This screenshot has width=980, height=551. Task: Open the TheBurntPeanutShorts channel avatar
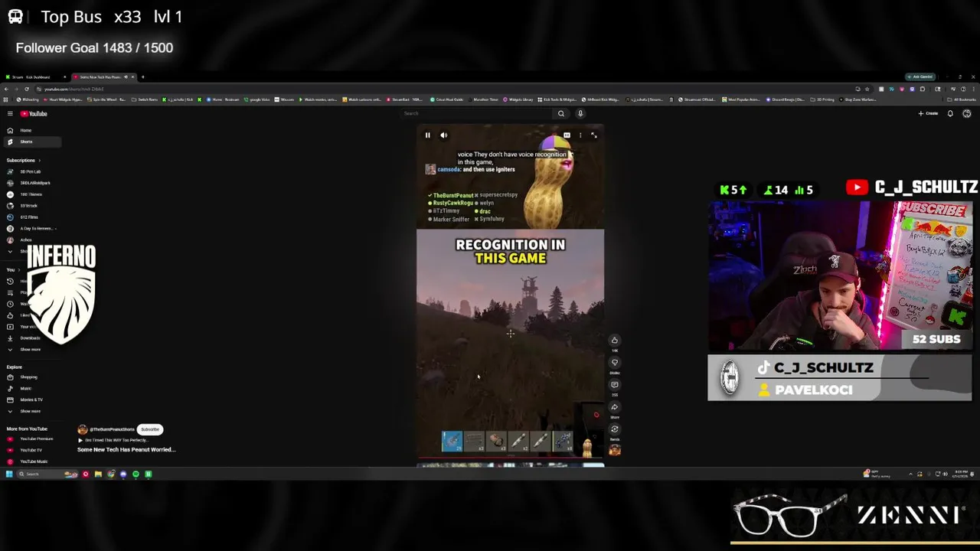point(83,429)
